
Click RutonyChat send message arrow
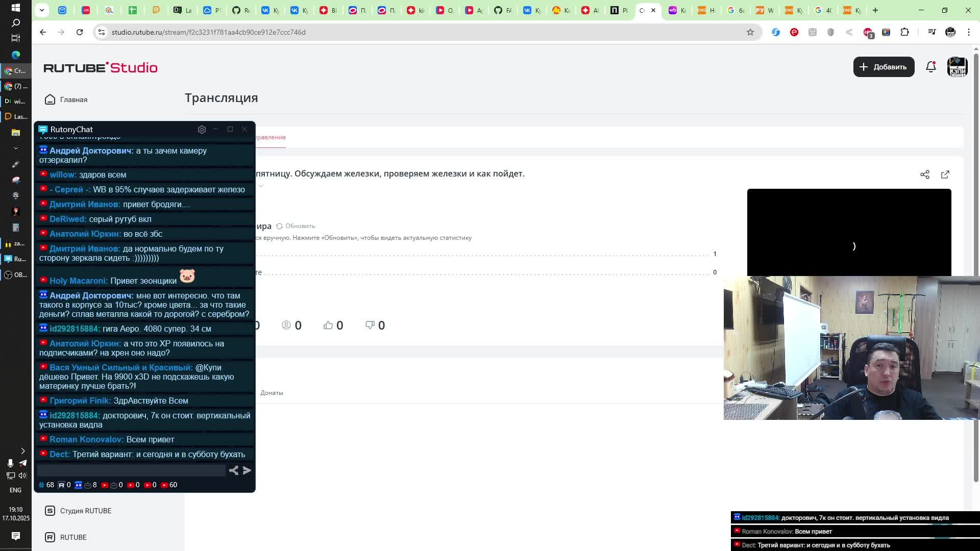coord(247,470)
